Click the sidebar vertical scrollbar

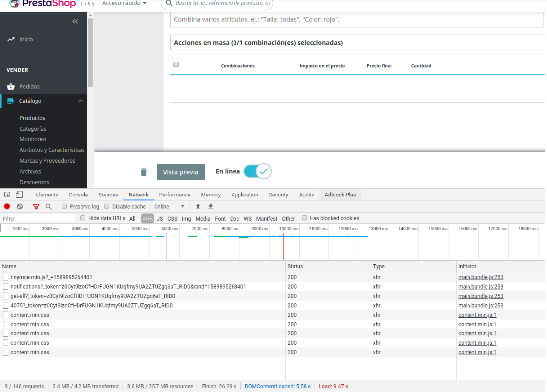click(90, 52)
